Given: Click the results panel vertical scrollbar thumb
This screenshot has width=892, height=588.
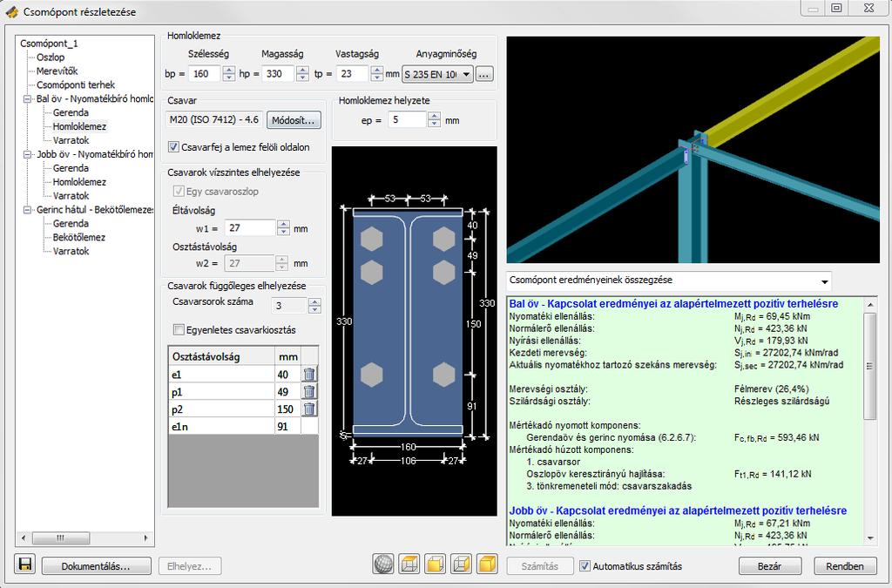Looking at the screenshot, I should [x=870, y=366].
